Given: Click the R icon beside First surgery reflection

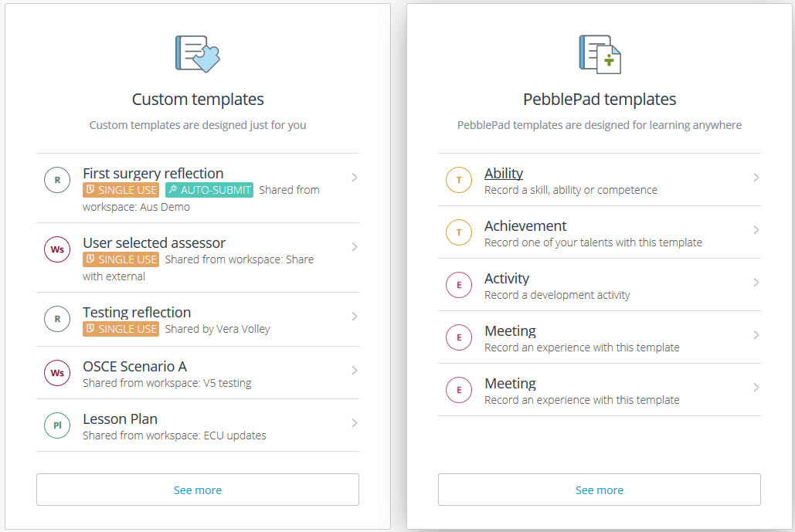Looking at the screenshot, I should (x=57, y=181).
